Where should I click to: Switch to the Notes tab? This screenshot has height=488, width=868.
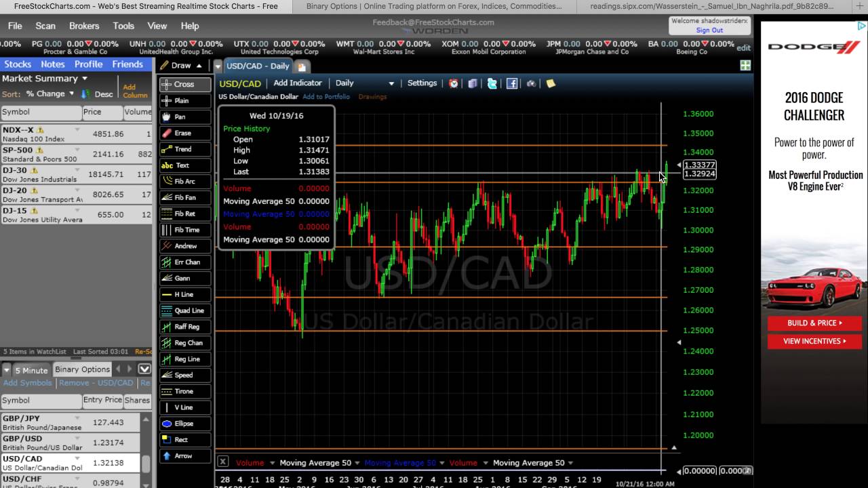pyautogui.click(x=53, y=64)
